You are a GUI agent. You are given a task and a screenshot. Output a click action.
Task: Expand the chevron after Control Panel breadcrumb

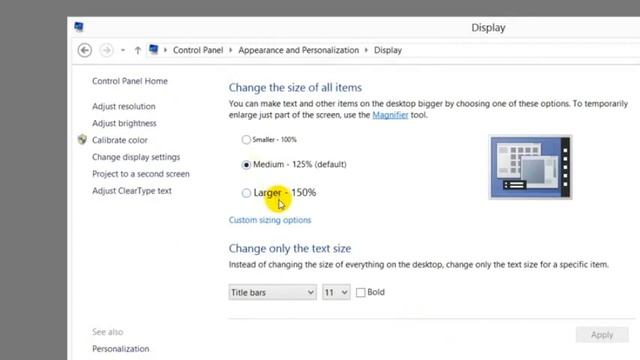coord(231,50)
